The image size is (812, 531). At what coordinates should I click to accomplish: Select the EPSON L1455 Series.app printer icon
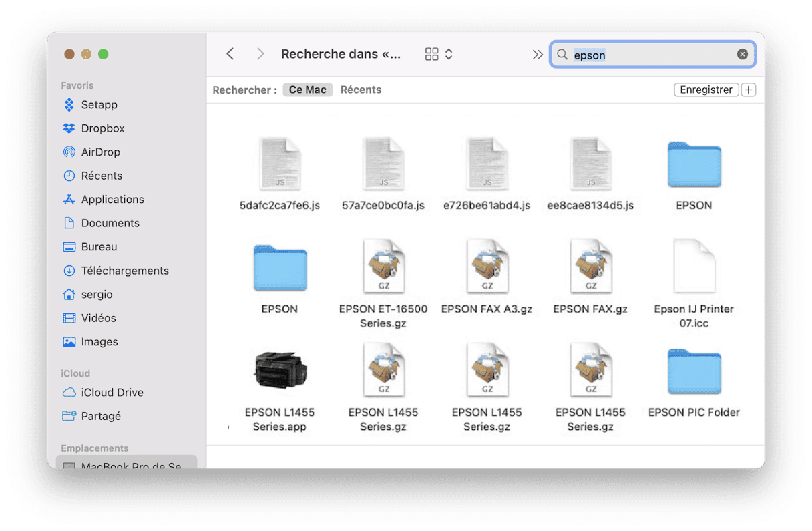pos(280,370)
